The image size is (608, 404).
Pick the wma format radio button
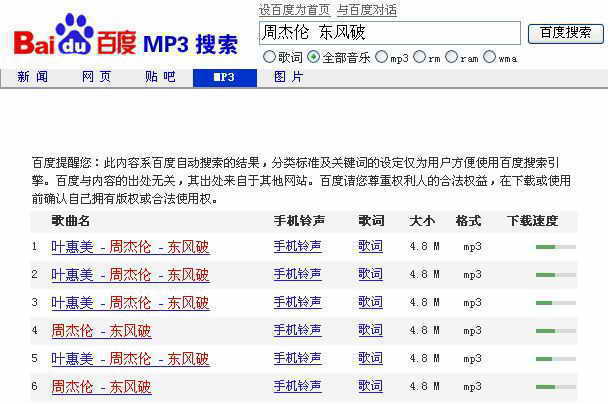pyautogui.click(x=489, y=57)
